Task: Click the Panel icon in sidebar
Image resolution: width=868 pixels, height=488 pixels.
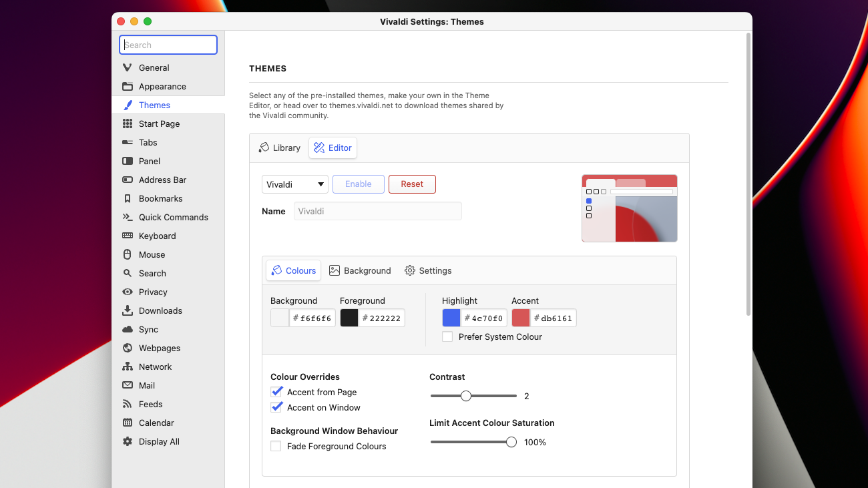Action: coord(127,161)
